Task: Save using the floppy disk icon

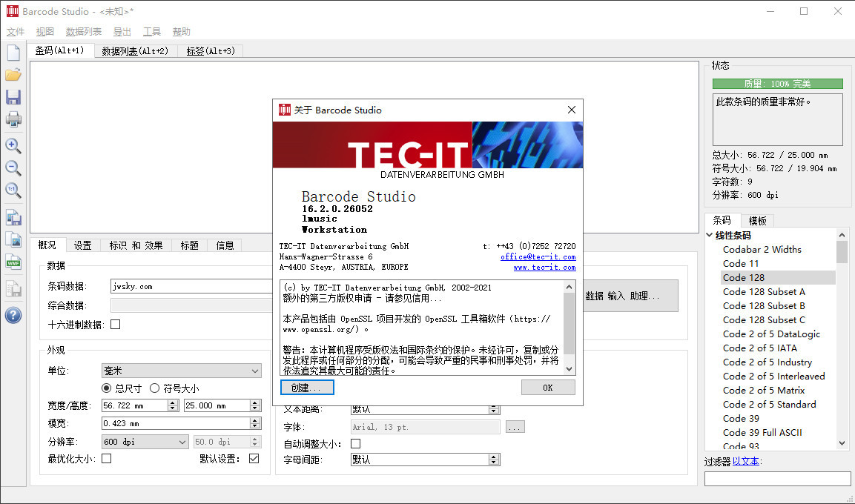Action: pyautogui.click(x=13, y=97)
